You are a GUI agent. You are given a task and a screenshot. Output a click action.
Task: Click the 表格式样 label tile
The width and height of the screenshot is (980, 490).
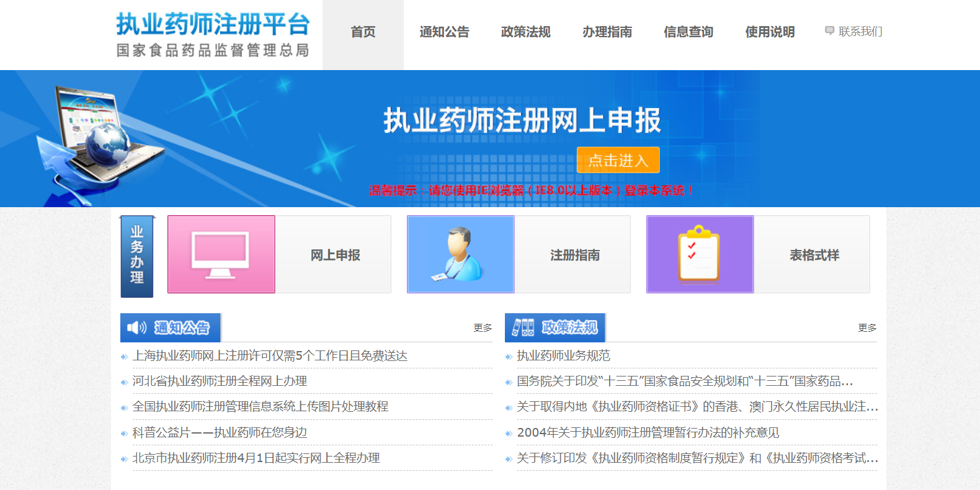coord(814,255)
